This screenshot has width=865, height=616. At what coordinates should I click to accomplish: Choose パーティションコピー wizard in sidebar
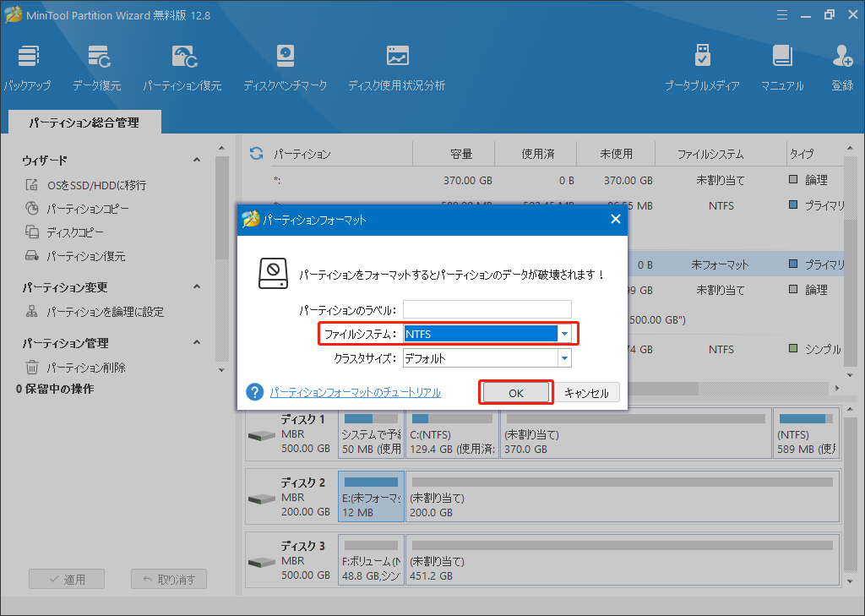[x=77, y=209]
